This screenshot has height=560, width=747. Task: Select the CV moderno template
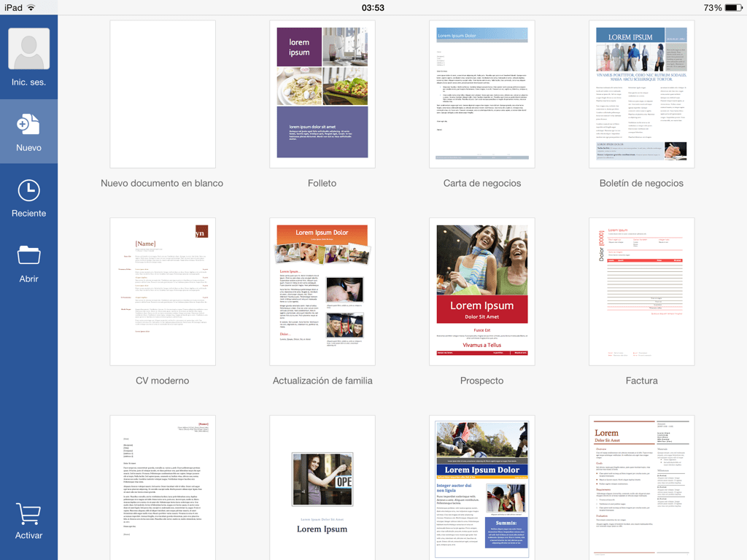[x=162, y=290]
